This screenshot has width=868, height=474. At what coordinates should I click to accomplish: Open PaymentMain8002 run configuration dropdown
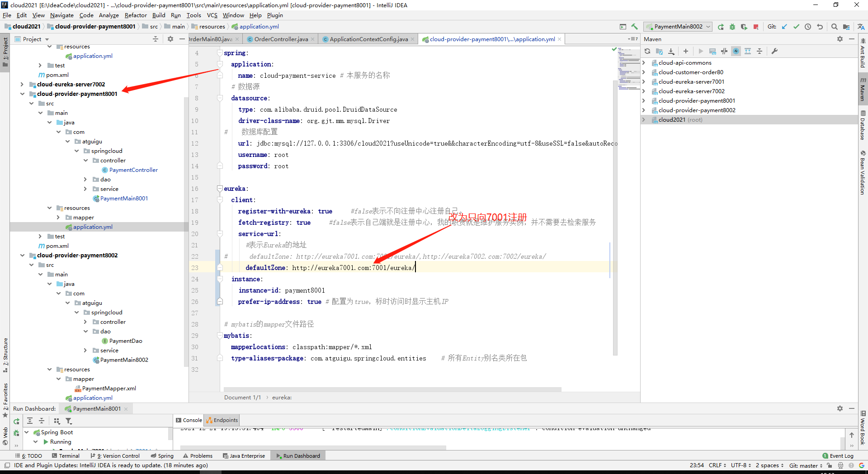tap(678, 27)
